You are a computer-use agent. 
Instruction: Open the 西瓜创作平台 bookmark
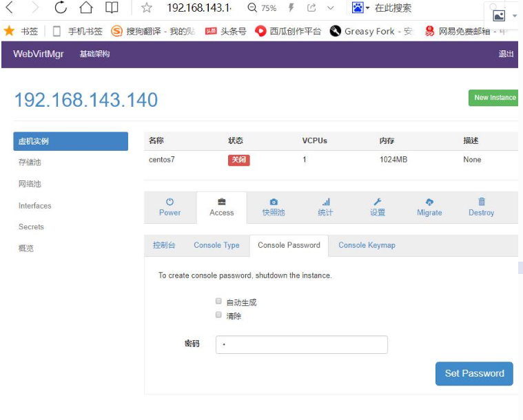[287, 32]
